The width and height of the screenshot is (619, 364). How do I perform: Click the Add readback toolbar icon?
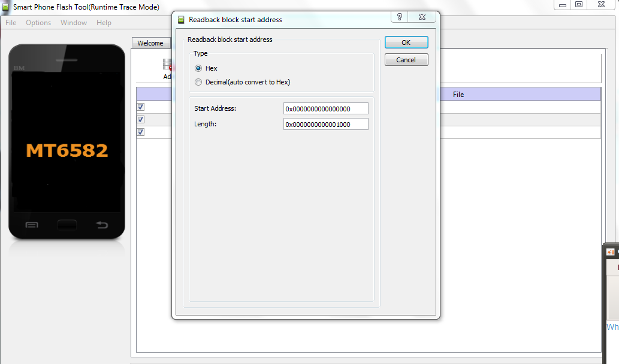tap(167, 65)
